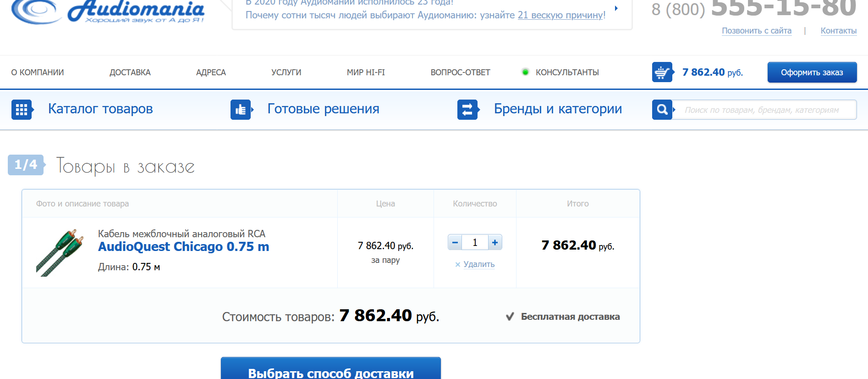Image resolution: width=868 pixels, height=379 pixels.
Task: Decrease quantity with the minus button
Action: (455, 242)
